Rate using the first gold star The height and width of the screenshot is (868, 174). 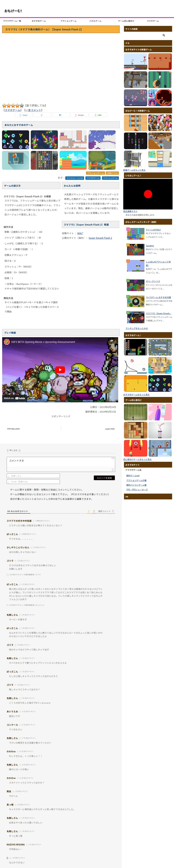click(x=4, y=105)
